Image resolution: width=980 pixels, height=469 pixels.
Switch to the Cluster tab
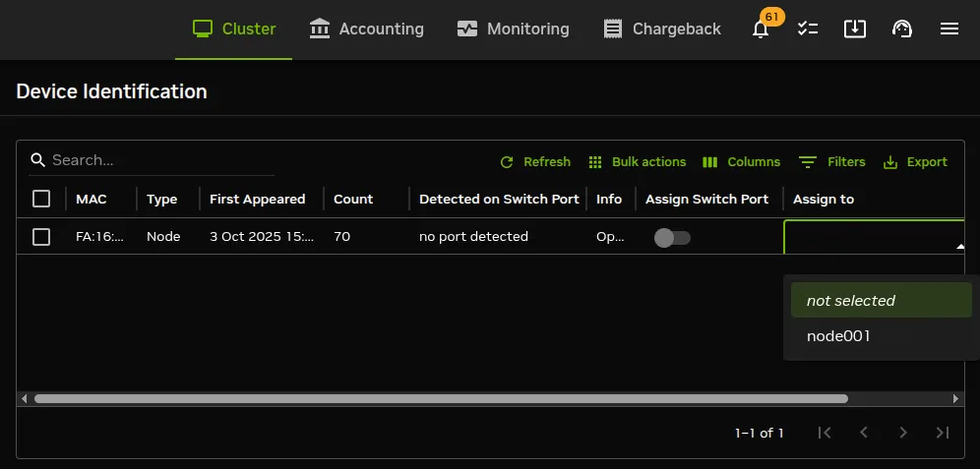click(234, 29)
